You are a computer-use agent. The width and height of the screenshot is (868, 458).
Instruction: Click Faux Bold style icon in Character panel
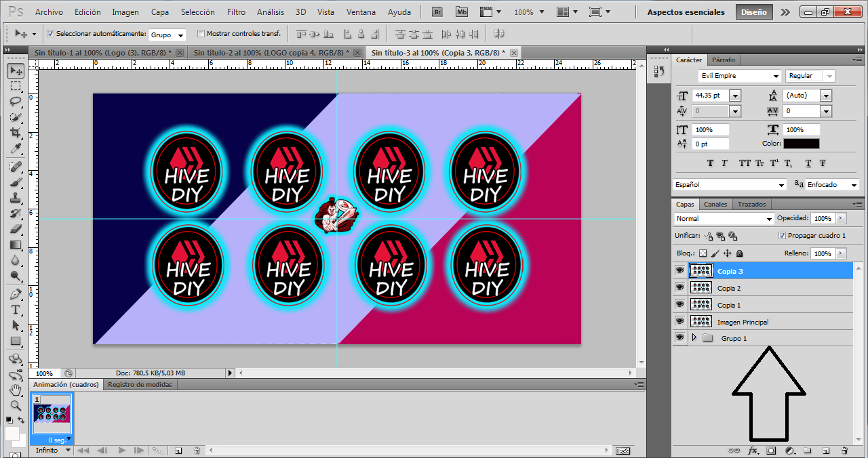point(711,163)
